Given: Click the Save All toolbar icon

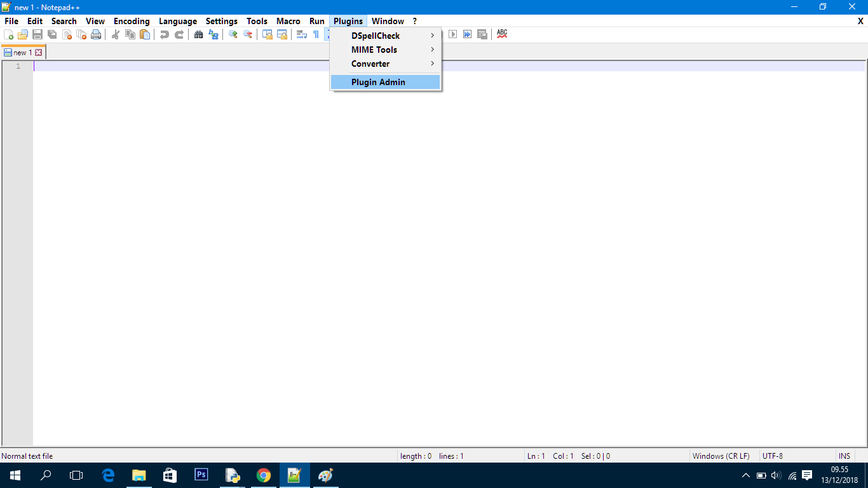Looking at the screenshot, I should (52, 34).
